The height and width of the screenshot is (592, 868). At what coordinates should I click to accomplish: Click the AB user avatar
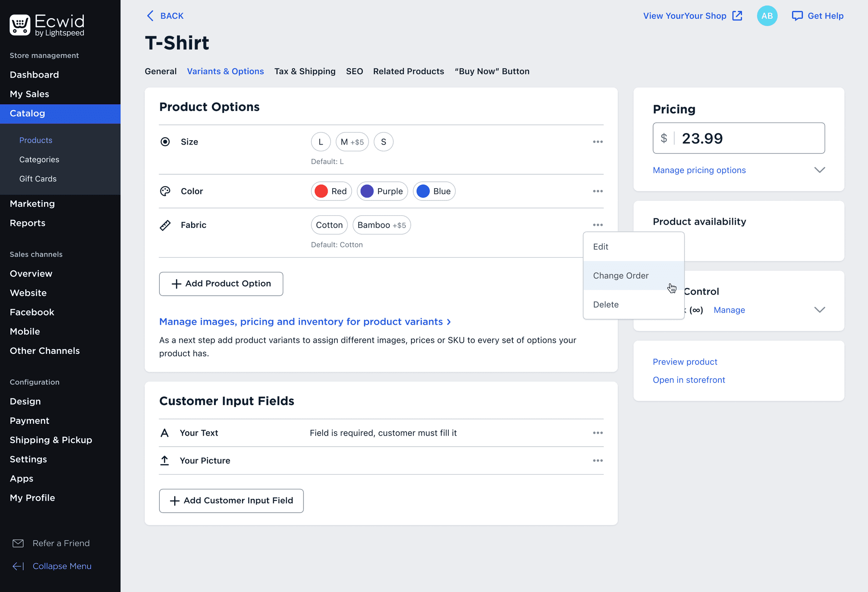tap(767, 16)
